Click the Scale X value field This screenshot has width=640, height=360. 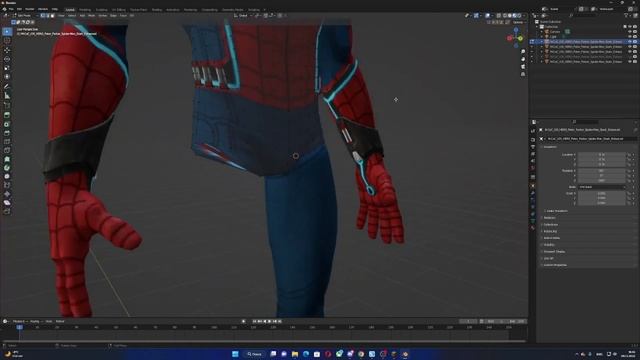[x=602, y=193]
